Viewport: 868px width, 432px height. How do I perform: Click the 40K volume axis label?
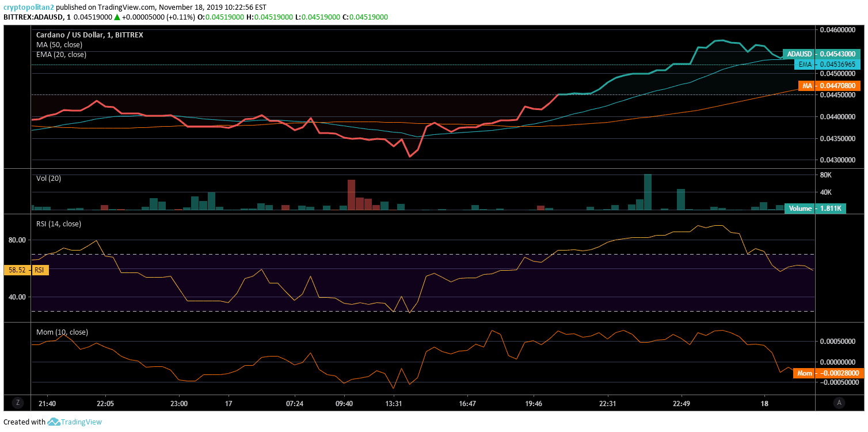point(825,192)
